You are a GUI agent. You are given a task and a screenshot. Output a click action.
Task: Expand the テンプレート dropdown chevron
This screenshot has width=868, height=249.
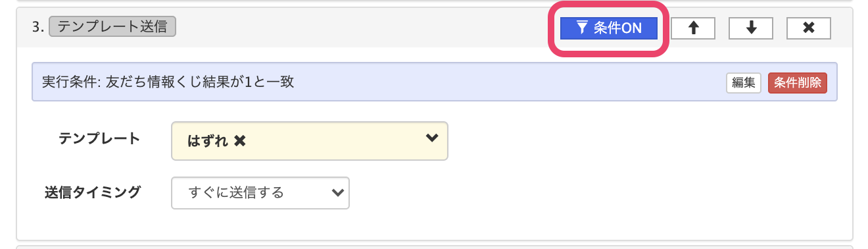pos(431,138)
